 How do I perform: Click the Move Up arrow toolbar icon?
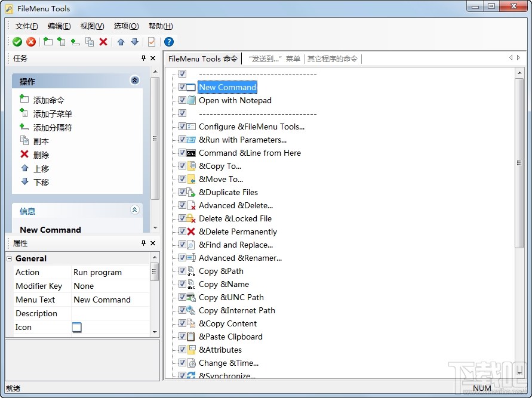pyautogui.click(x=121, y=42)
